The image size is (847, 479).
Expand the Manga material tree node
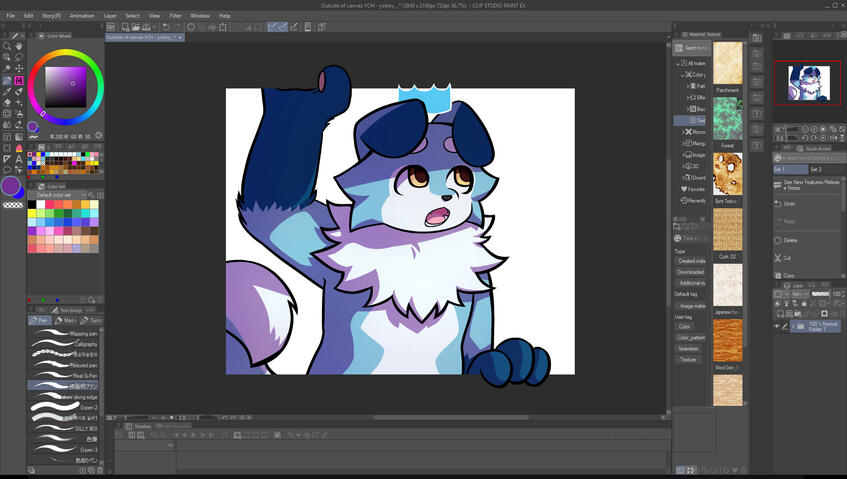683,143
